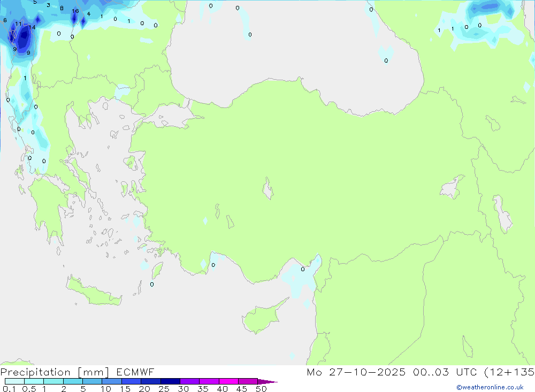Click the map precipitation value '11'

click(18, 24)
